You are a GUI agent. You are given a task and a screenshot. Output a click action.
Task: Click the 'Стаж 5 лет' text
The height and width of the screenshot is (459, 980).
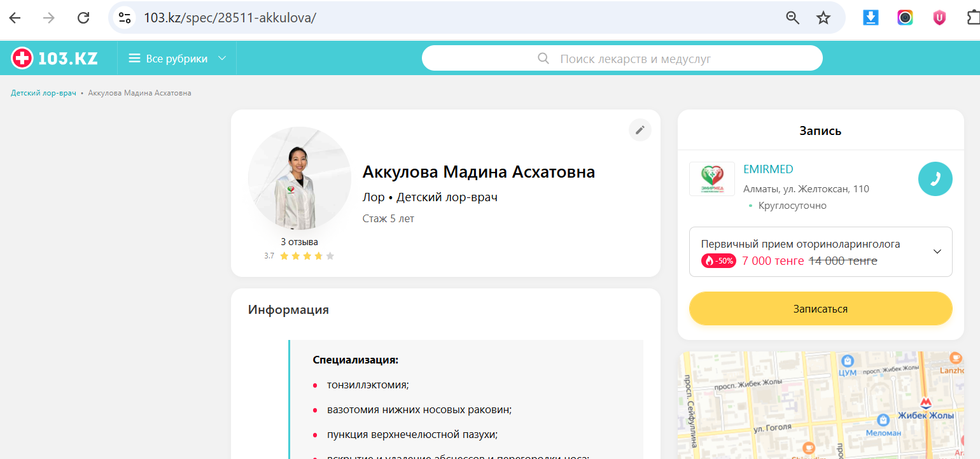388,218
